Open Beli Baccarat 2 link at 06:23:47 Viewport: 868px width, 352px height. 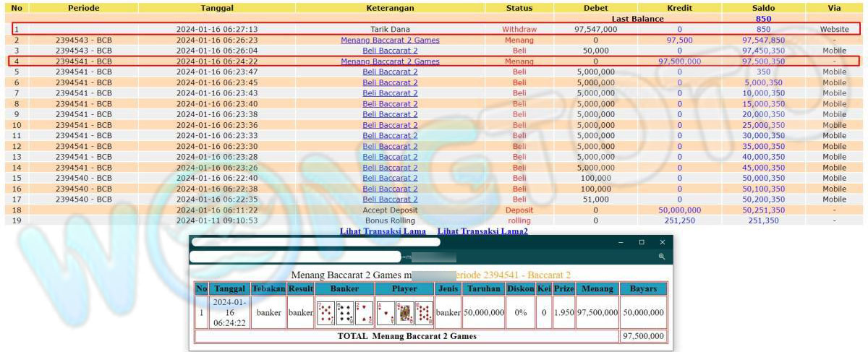click(390, 72)
